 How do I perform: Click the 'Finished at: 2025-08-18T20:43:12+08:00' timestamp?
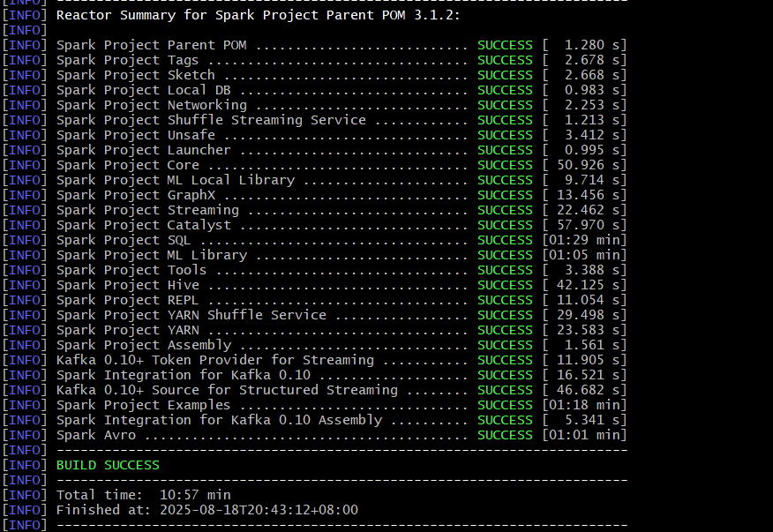click(x=207, y=510)
